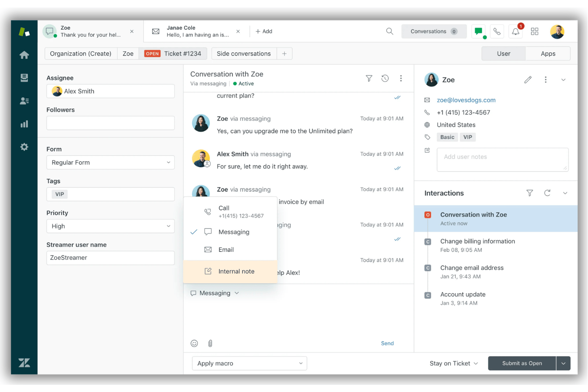The image size is (588, 392).
Task: Close the Janae Cole tab
Action: click(x=238, y=31)
